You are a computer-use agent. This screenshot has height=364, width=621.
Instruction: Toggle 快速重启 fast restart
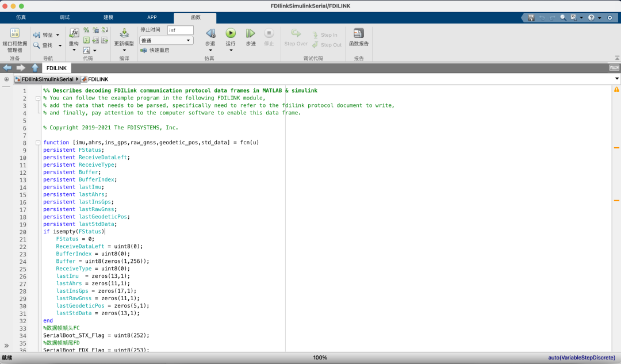click(x=155, y=51)
